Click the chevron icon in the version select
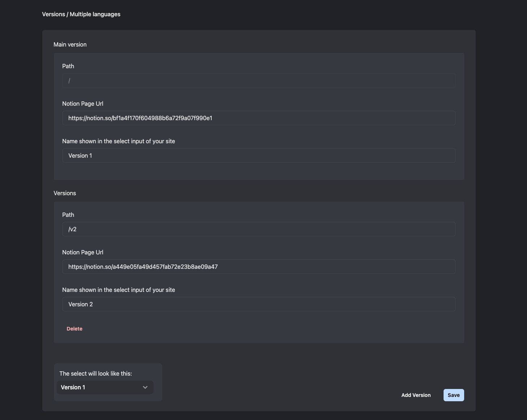527x420 pixels. [145, 388]
